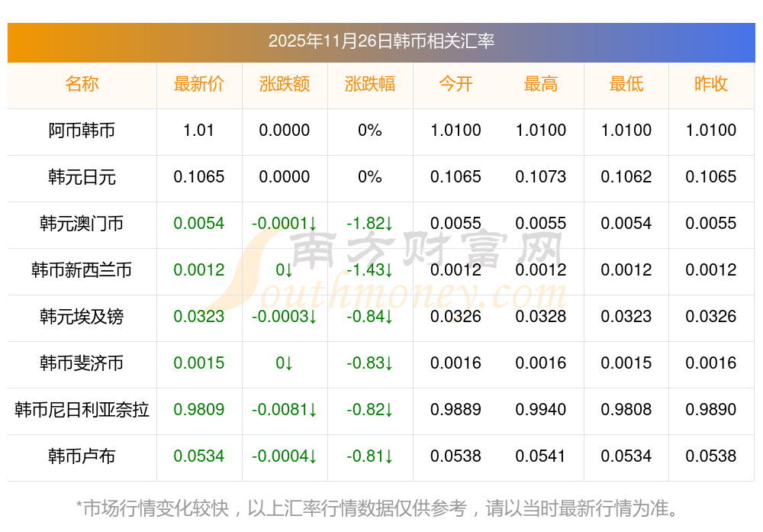Click the 最低 column header
This screenshot has height=532, width=763.
click(x=626, y=84)
